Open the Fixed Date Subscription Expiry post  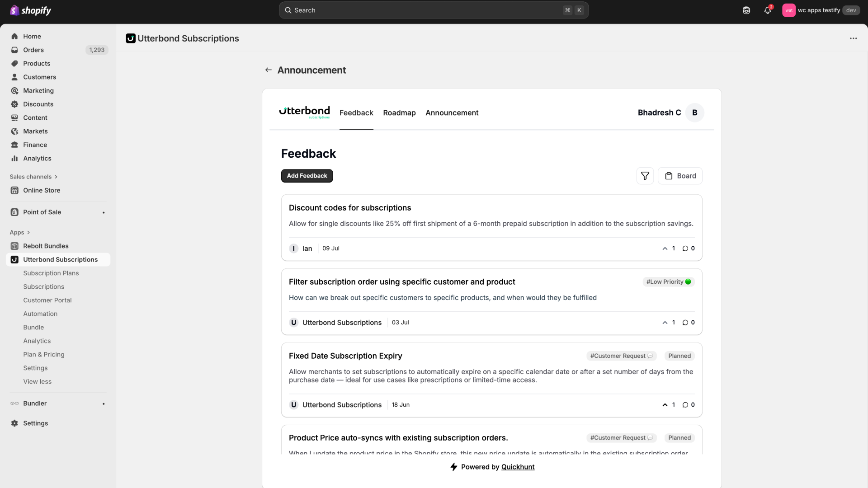[345, 356]
